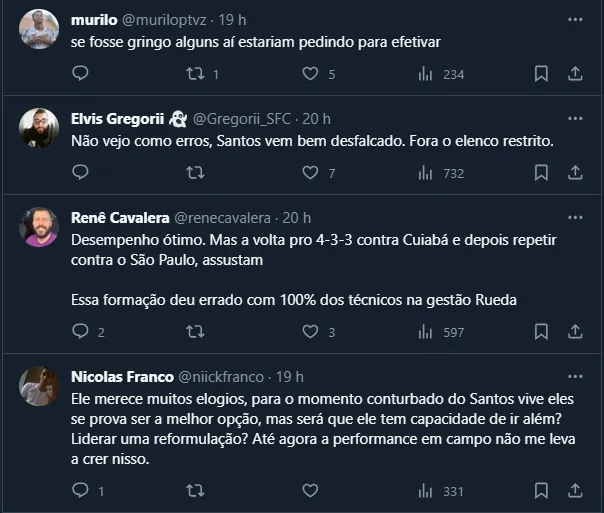This screenshot has height=513, width=604.
Task: Open the 20 h timestamp on Elvis's tweet
Action: coord(318,119)
